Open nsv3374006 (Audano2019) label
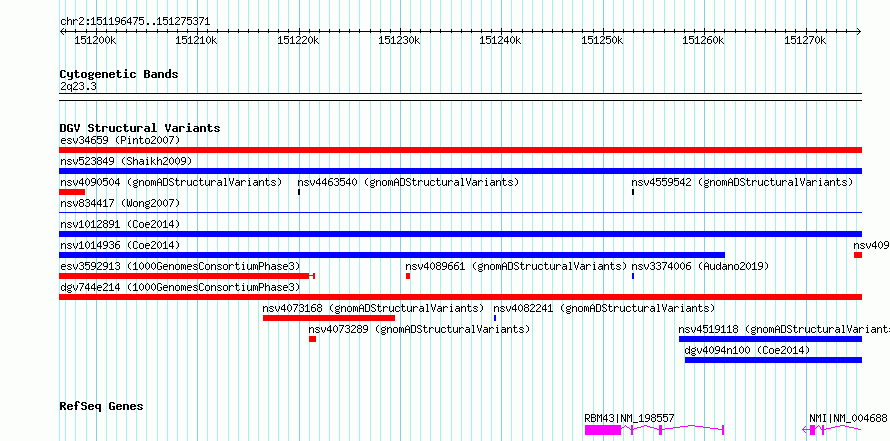890x441 pixels. coord(700,266)
